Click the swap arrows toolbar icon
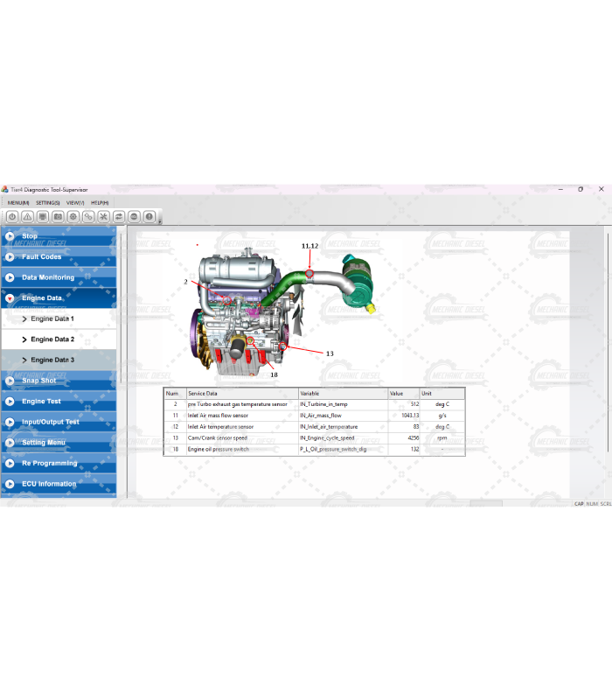Image resolution: width=612 pixels, height=700 pixels. [x=119, y=216]
